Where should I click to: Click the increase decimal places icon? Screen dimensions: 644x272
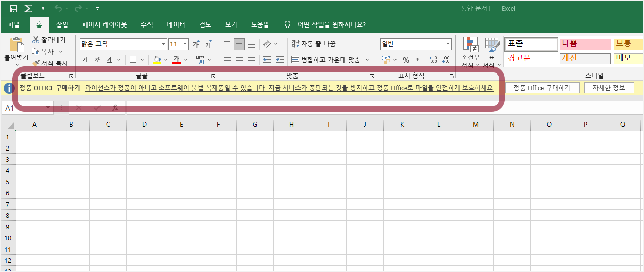434,60
